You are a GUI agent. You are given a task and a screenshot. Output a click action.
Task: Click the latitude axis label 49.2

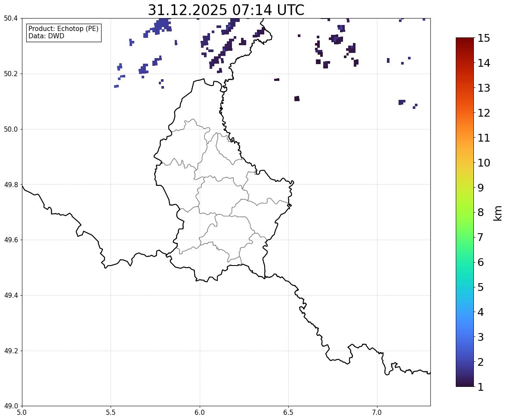coord(10,351)
